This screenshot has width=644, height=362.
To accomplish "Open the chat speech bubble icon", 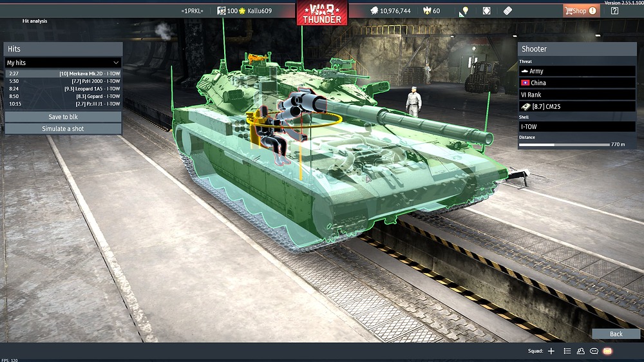I will point(594,351).
